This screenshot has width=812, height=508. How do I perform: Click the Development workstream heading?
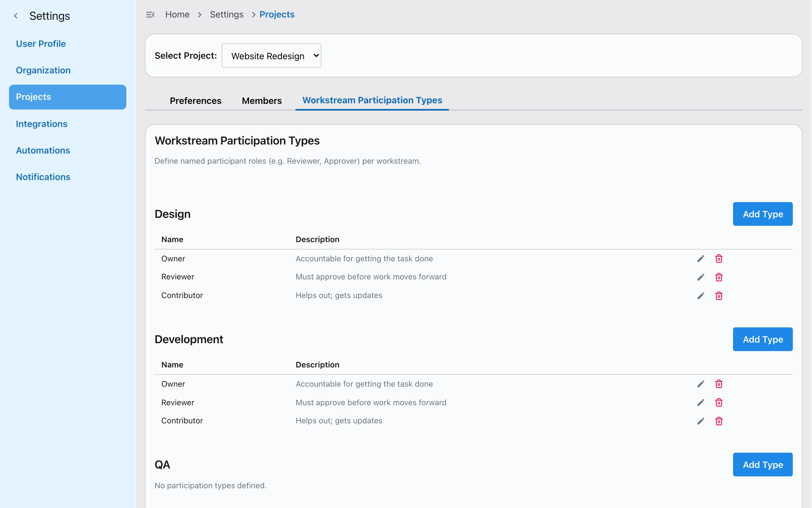[189, 339]
